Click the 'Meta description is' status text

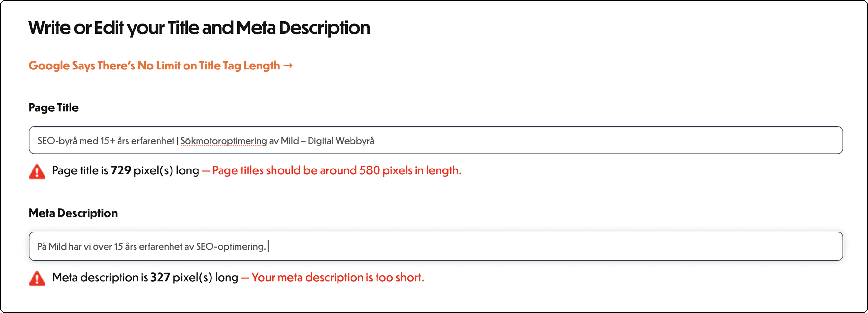tap(100, 277)
